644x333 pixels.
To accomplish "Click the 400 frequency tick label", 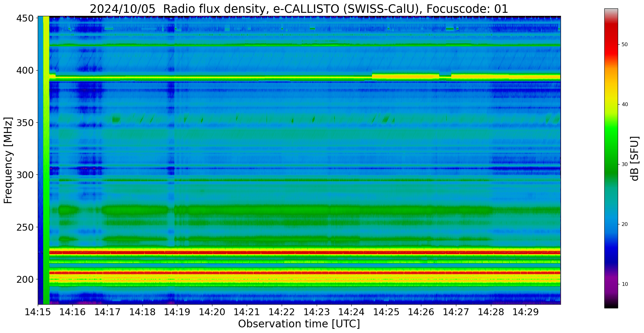I will (x=25, y=71).
